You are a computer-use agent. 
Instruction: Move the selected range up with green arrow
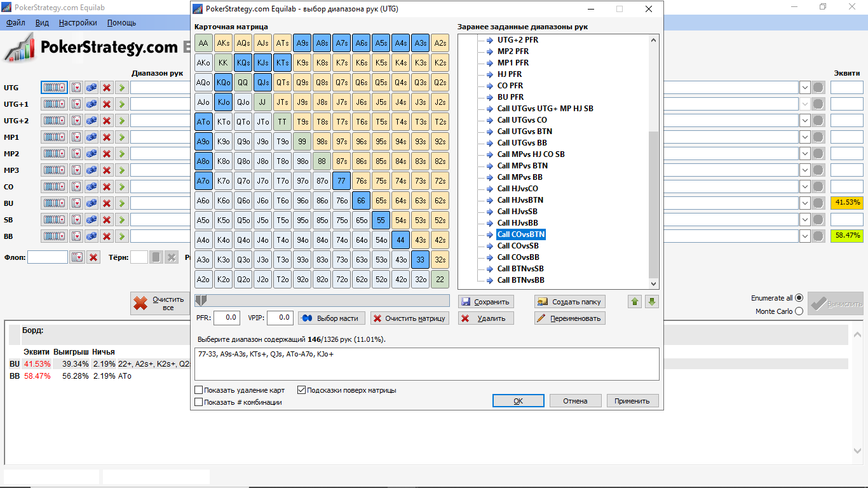635,301
